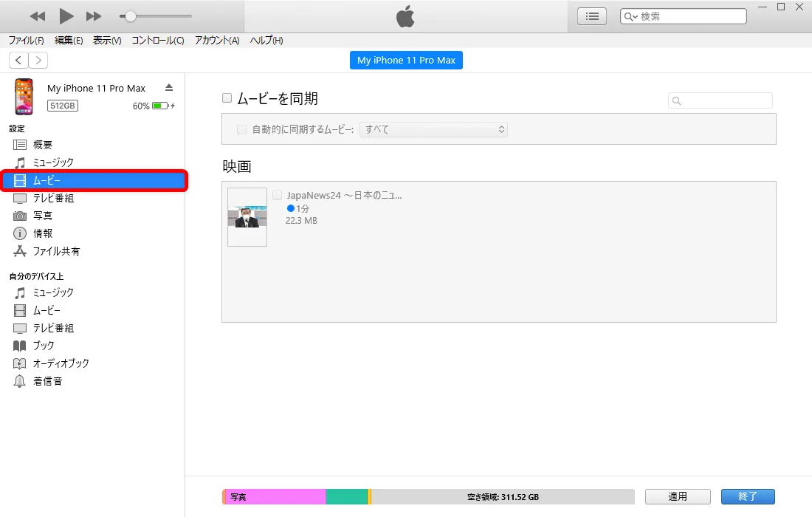Click the 空き領域: 311.52 GB free space bar

(503, 497)
